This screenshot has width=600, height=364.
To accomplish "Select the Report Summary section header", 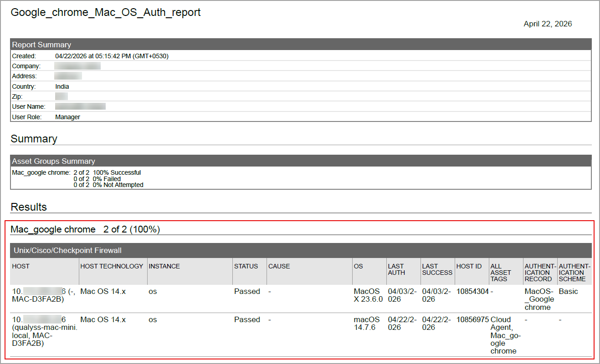I will (x=301, y=45).
